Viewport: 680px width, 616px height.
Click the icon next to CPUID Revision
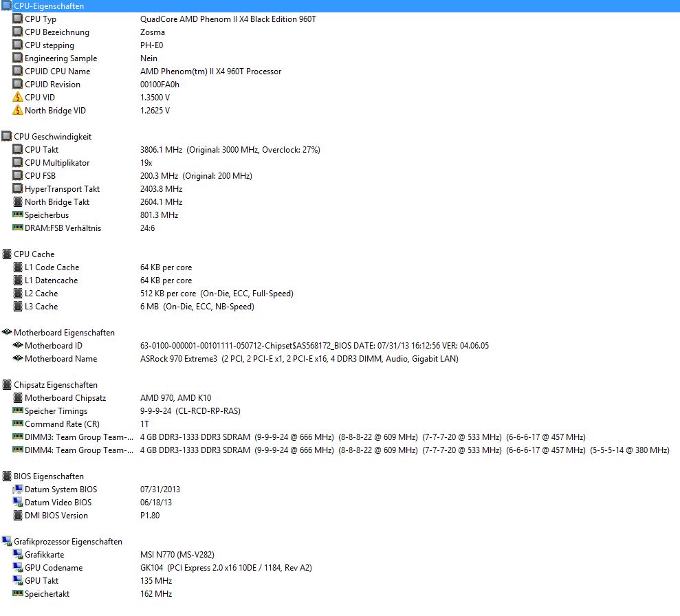tap(17, 84)
